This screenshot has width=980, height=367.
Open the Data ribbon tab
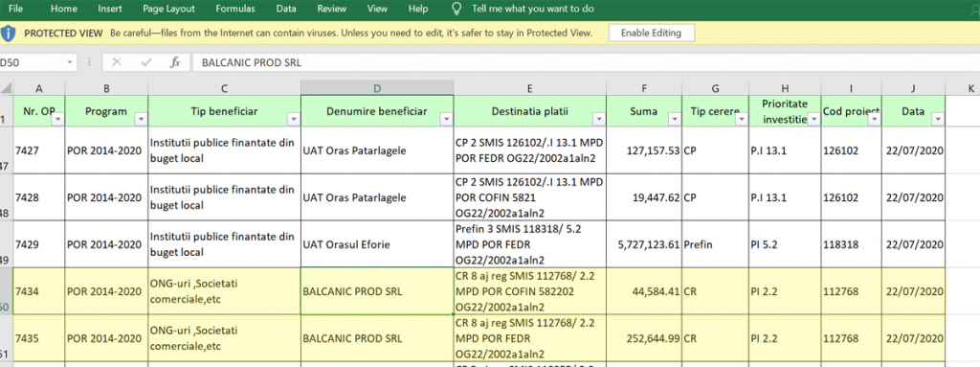(286, 9)
